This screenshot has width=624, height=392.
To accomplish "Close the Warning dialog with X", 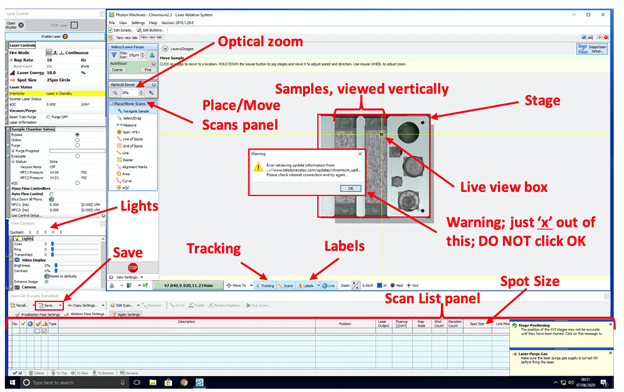I will (360, 154).
